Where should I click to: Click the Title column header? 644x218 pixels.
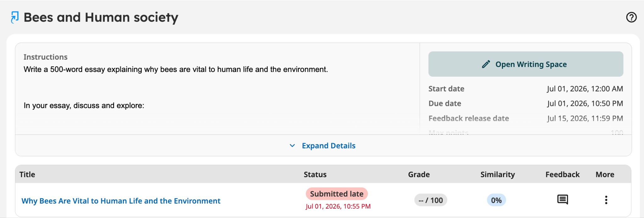click(27, 175)
